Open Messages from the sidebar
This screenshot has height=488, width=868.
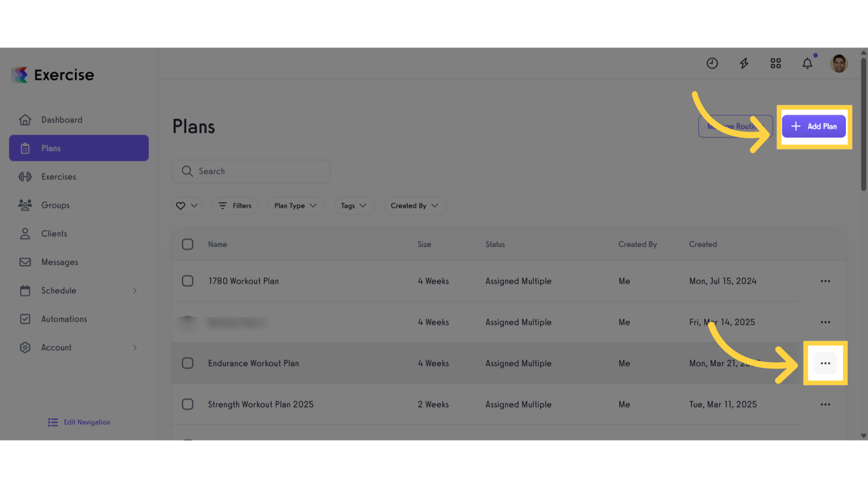click(x=59, y=262)
